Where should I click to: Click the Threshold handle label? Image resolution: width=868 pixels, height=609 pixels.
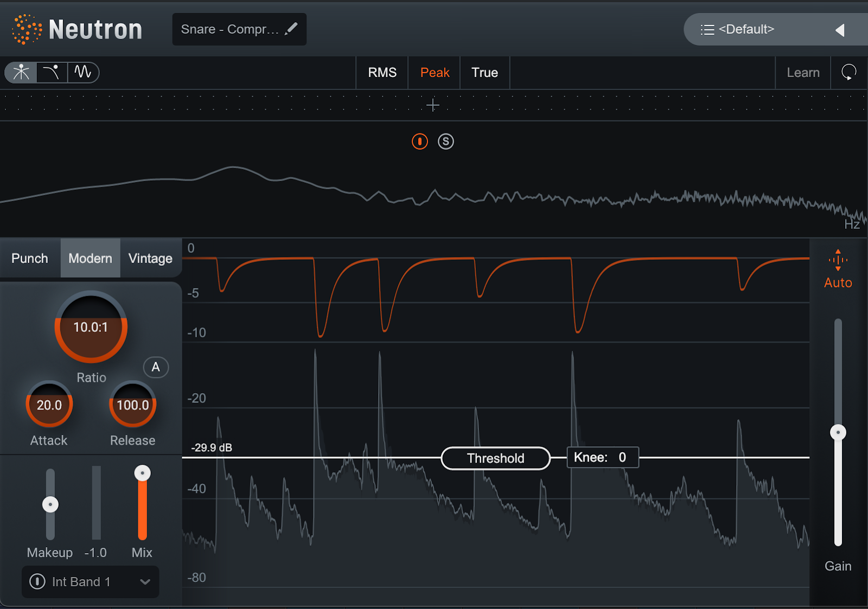pos(496,458)
